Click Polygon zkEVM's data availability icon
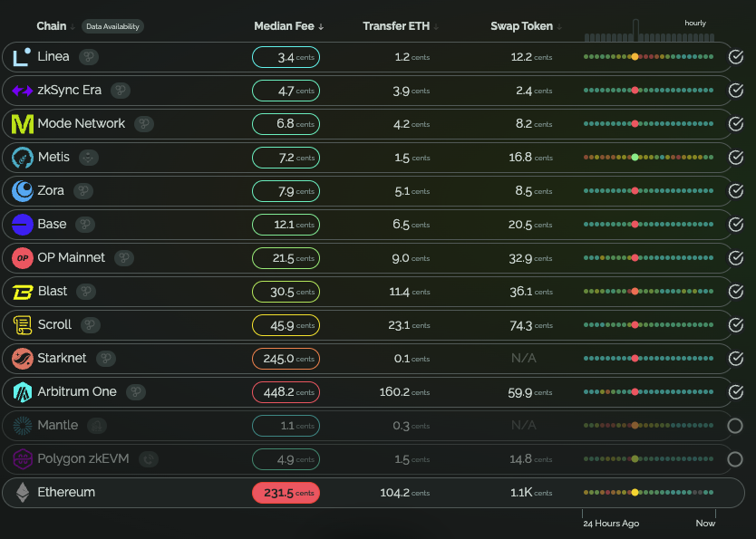756x539 pixels. click(149, 459)
